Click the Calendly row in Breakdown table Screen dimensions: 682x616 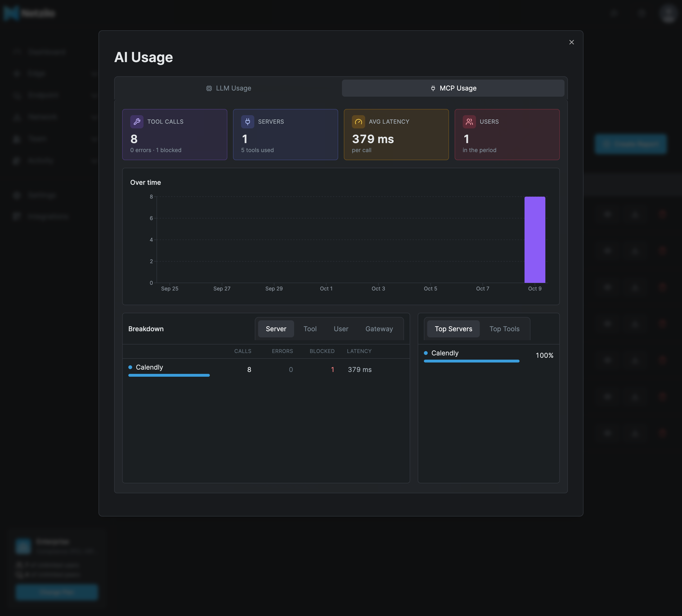coord(266,370)
